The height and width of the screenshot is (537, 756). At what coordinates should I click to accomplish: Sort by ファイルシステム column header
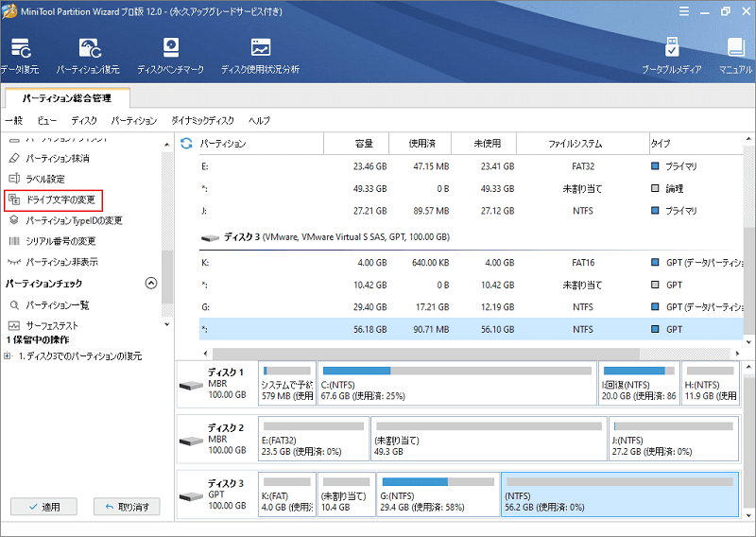[583, 144]
